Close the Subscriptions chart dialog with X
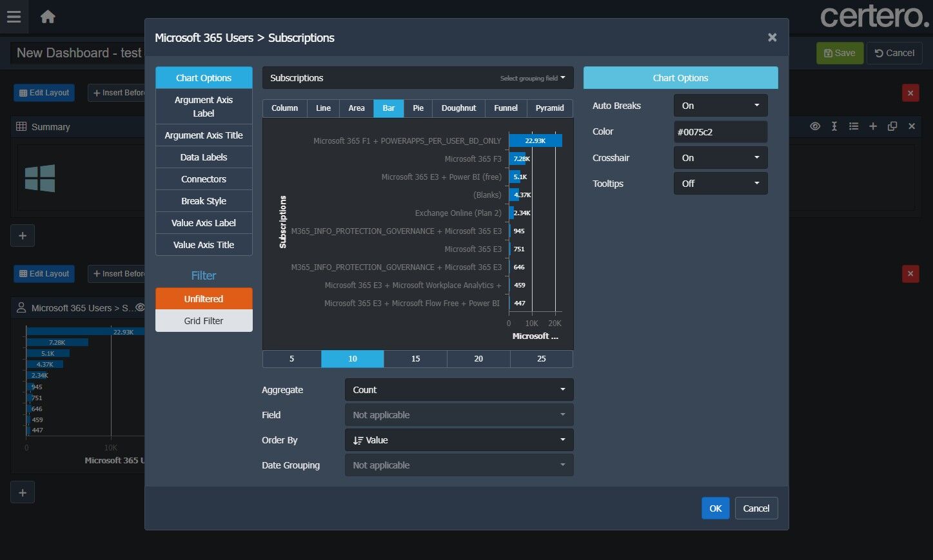933x560 pixels. (772, 37)
